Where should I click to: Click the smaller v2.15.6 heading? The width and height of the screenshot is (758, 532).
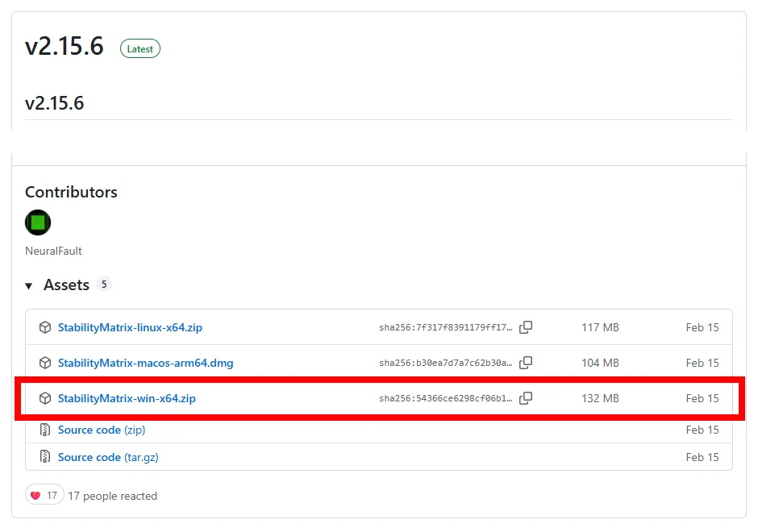(55, 103)
